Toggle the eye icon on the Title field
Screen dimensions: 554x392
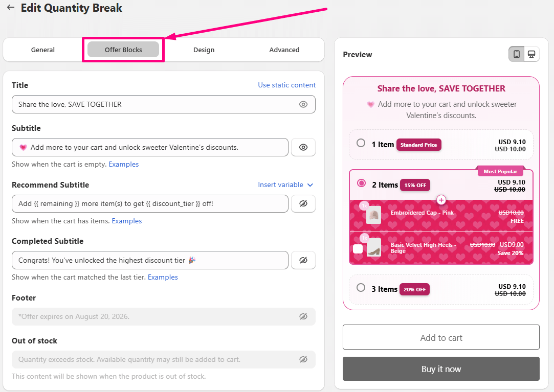pyautogui.click(x=303, y=104)
